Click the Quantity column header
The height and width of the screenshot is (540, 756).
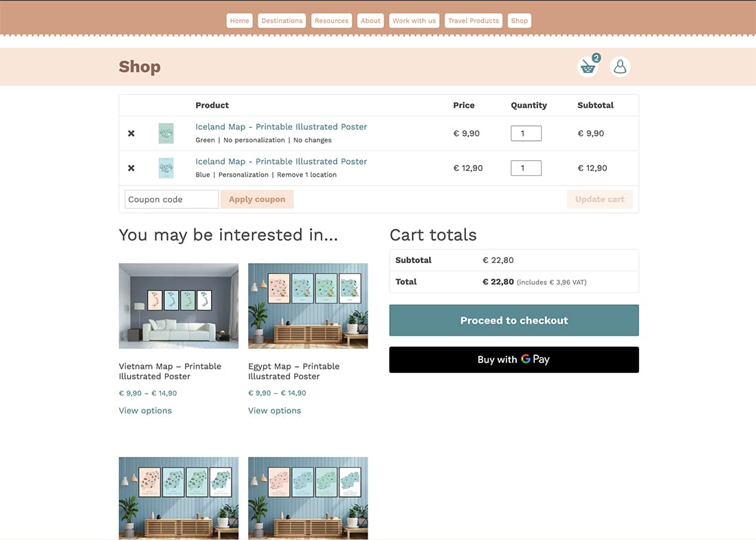coord(529,105)
